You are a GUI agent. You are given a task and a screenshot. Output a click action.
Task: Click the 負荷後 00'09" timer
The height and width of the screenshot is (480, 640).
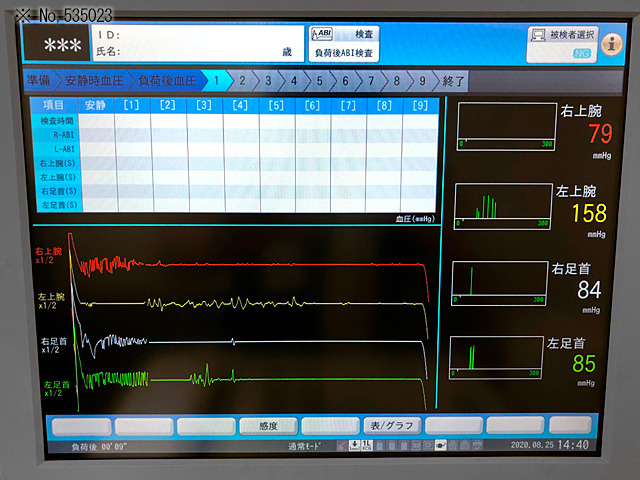[99, 447]
